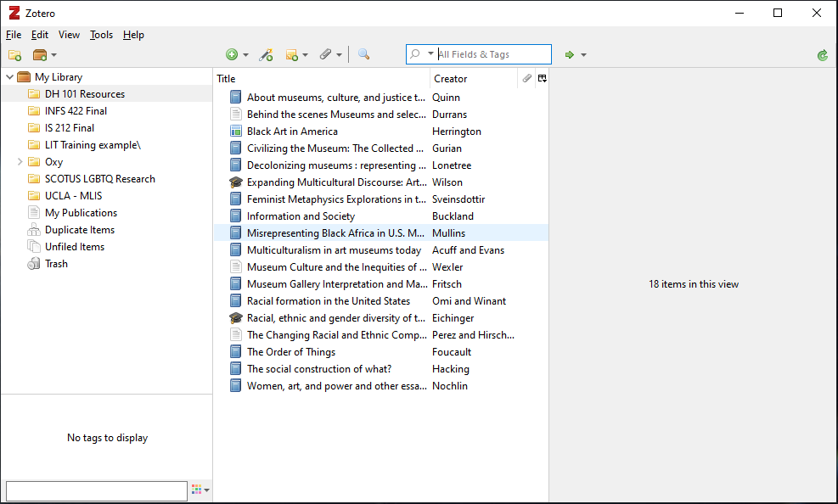The height and width of the screenshot is (504, 838).
Task: Open the Edit menu
Action: coord(40,35)
